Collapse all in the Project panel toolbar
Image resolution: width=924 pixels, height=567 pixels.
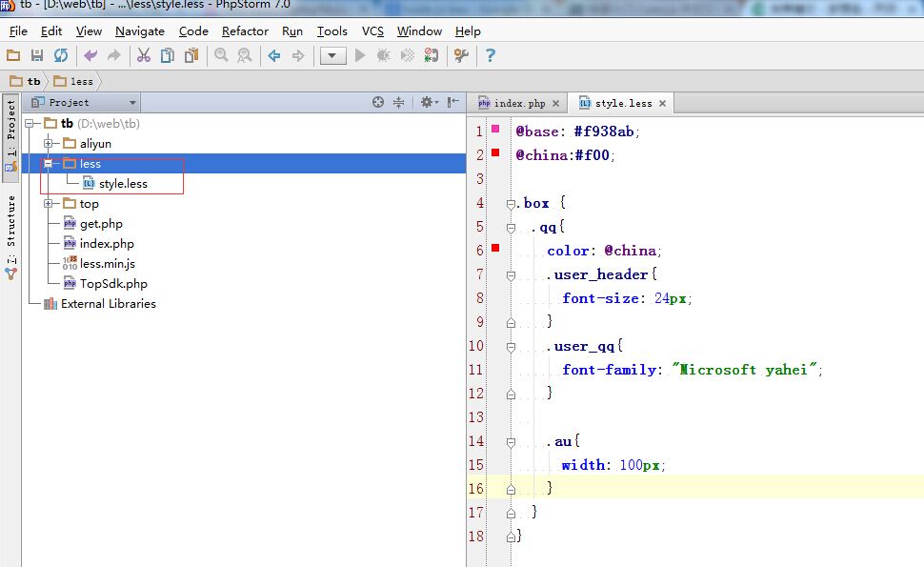click(x=399, y=102)
